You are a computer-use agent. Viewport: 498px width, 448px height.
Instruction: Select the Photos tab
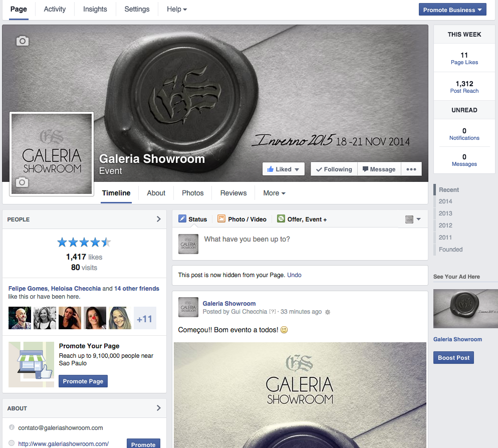(x=193, y=193)
